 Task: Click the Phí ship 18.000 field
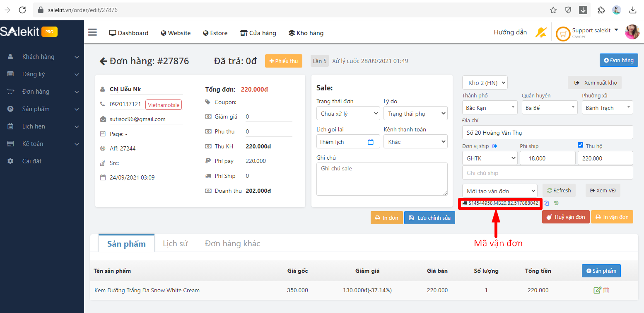point(548,158)
